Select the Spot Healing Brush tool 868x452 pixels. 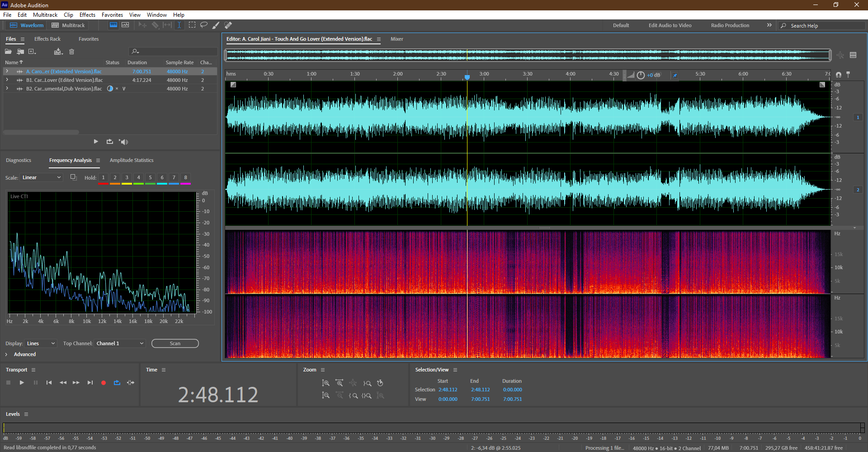[x=228, y=25]
